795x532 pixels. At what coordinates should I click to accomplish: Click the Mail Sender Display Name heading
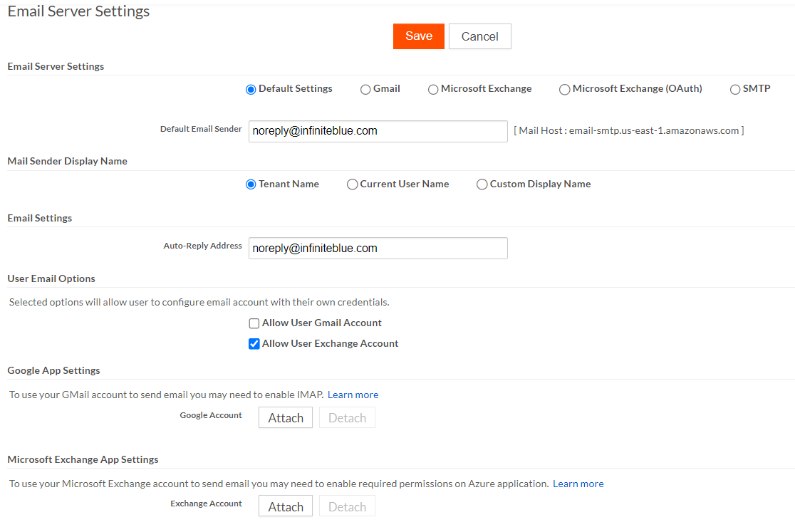coord(68,161)
